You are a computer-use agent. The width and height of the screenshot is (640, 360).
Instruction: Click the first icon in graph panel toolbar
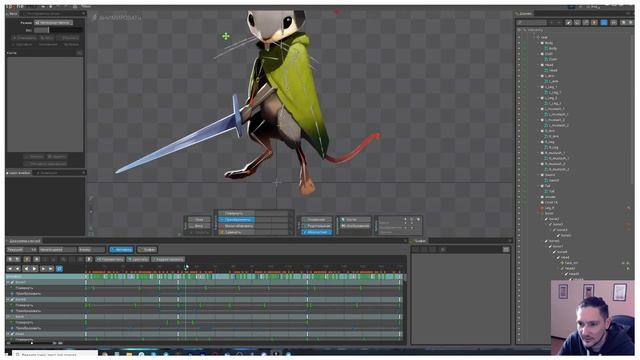click(x=416, y=249)
